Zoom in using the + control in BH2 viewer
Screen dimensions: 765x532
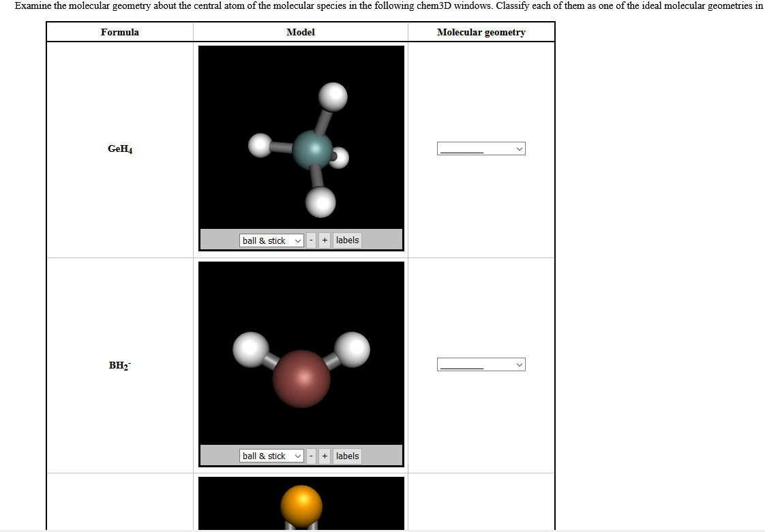(324, 456)
